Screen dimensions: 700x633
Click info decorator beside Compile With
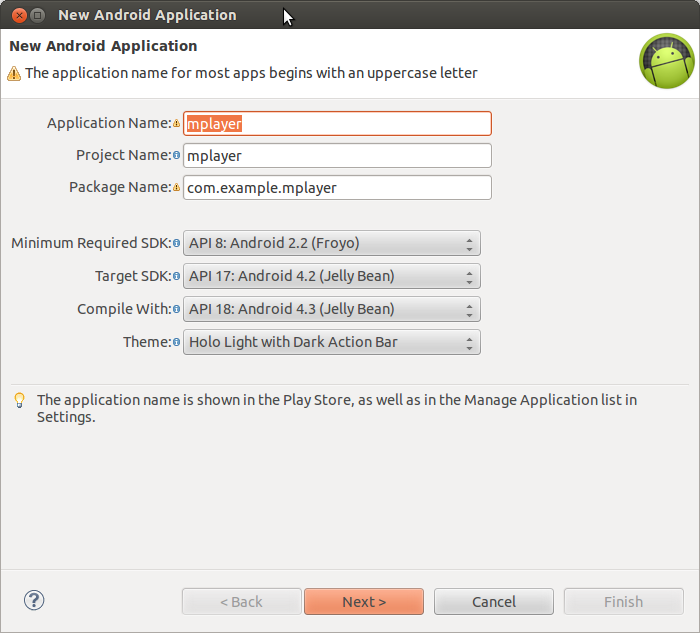pos(177,309)
